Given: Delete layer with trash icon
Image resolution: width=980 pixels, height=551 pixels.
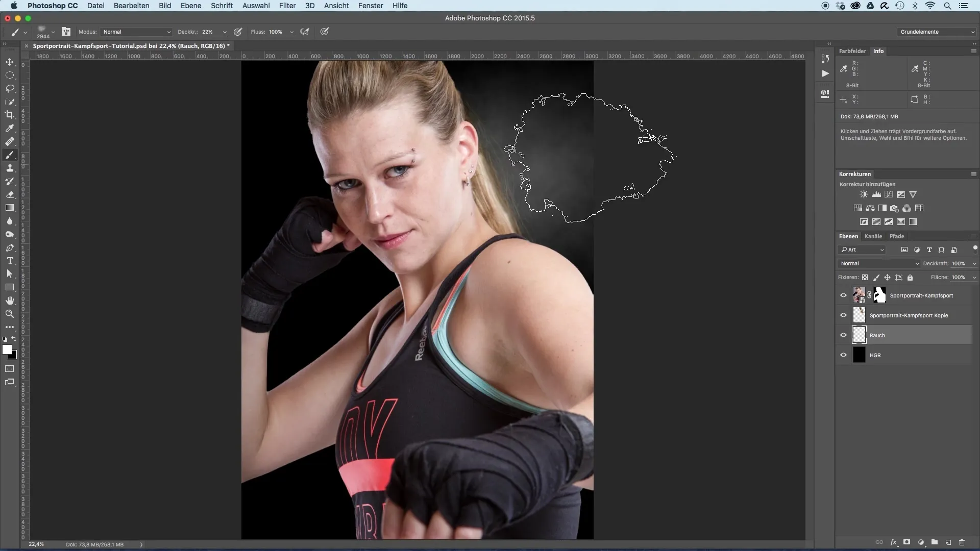Looking at the screenshot, I should (962, 542).
